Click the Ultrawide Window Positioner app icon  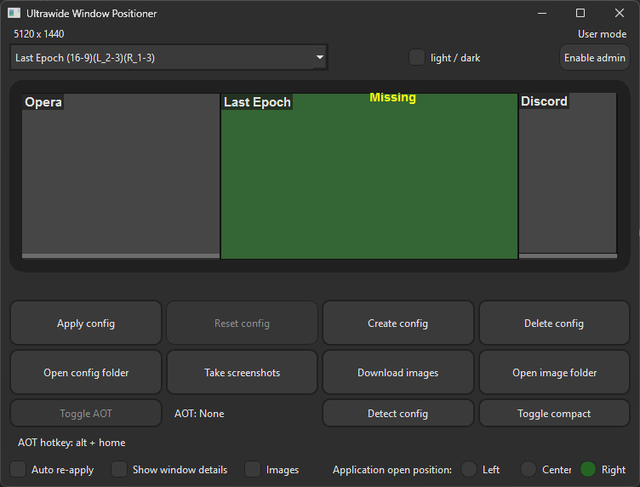click(x=14, y=13)
